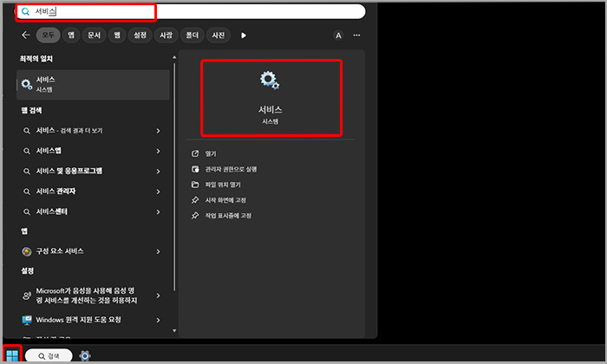Open Windows 원격 지원 도움 요청 setting
The image size is (607, 364).
(93, 320)
